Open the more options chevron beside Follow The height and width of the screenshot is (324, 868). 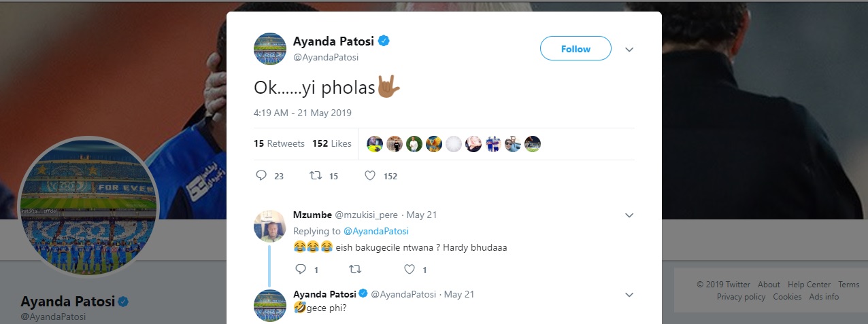coord(629,50)
